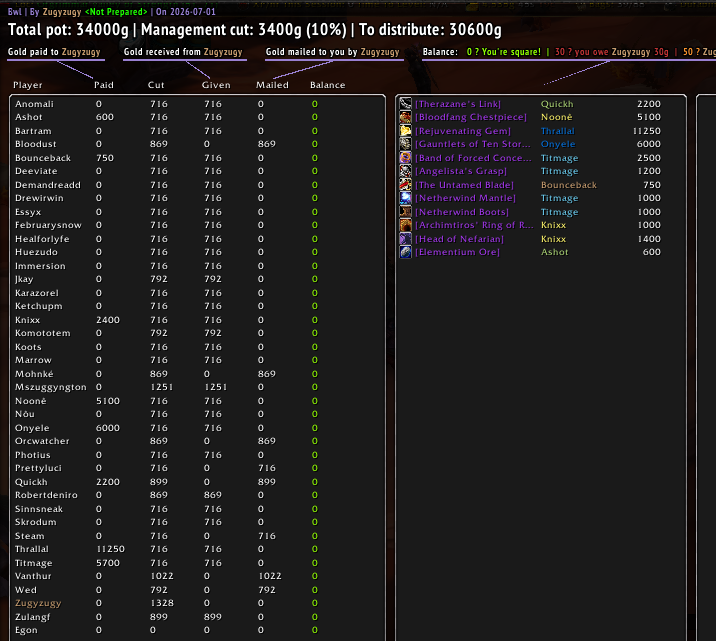Click the Head of Nefarian icon
The width and height of the screenshot is (716, 641).
tap(405, 238)
